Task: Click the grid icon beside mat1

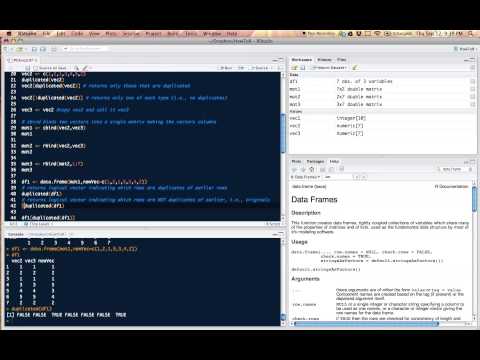Action: pos(472,89)
